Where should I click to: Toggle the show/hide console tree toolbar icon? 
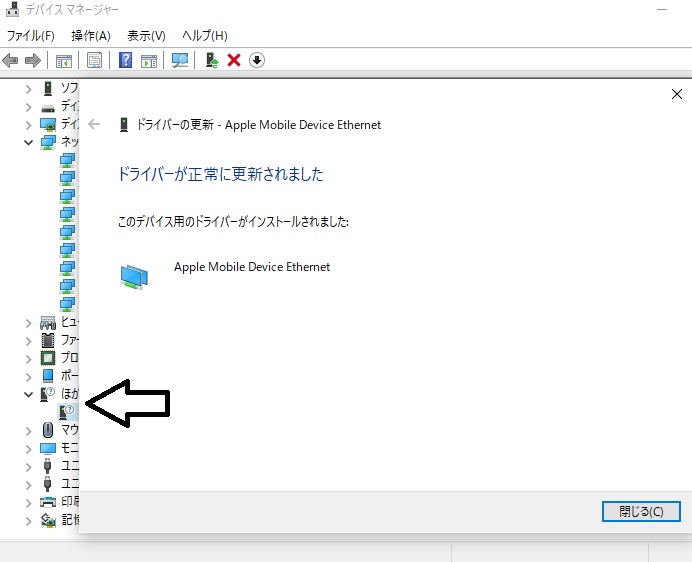pyautogui.click(x=64, y=60)
